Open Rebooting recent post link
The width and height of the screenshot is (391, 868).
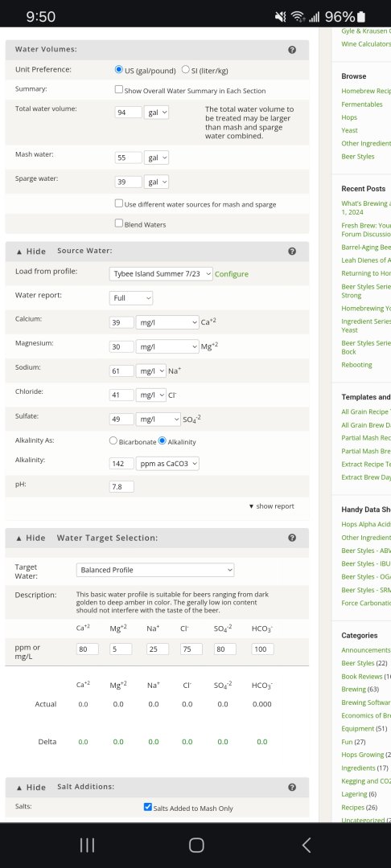click(x=356, y=365)
